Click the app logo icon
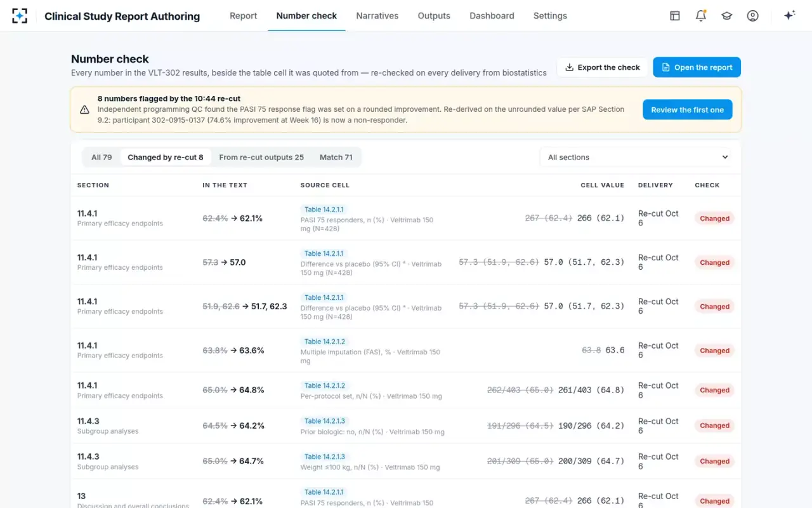This screenshot has height=508, width=812. point(20,16)
